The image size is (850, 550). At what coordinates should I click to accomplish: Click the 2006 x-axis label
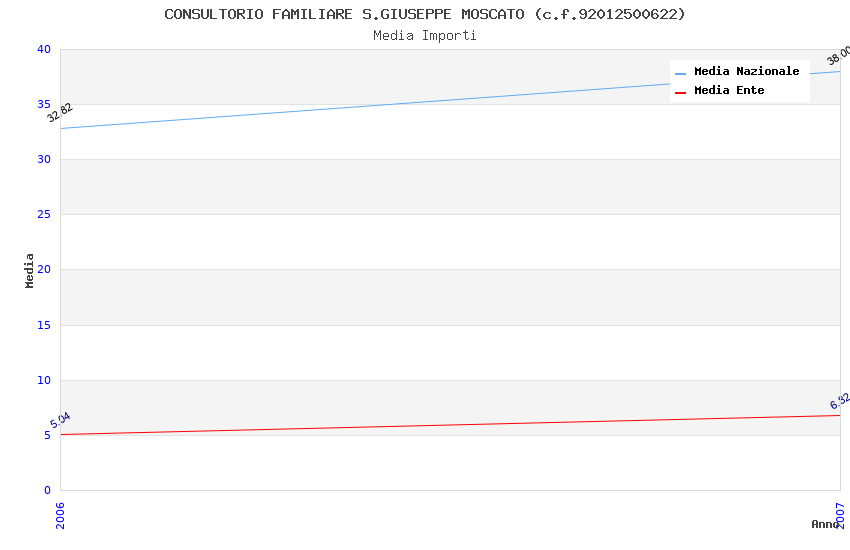point(60,515)
